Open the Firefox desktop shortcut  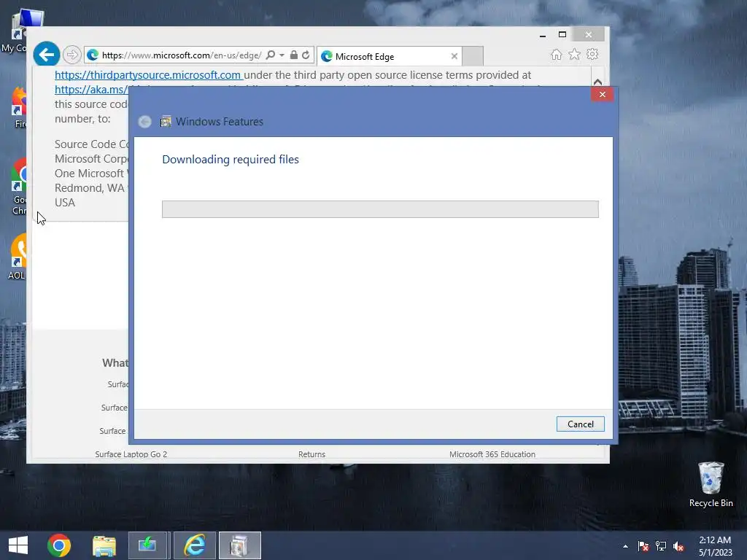18,107
